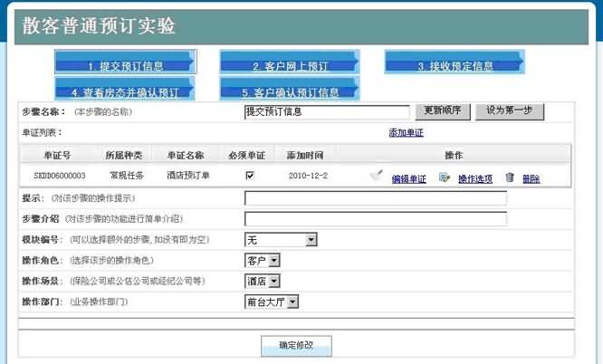Focus the 步骤名称 text field
This screenshot has height=364, width=603.
tap(326, 112)
